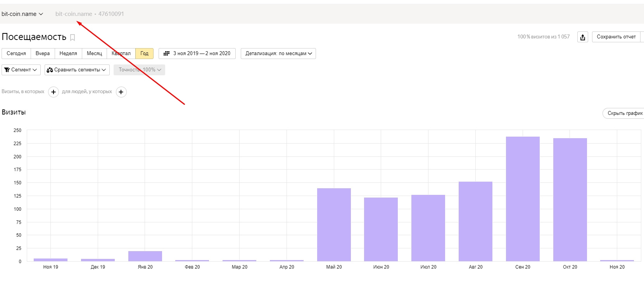Image resolution: width=644 pixels, height=288 pixels.
Task: Click the Посещаемость report title
Action: (34, 37)
